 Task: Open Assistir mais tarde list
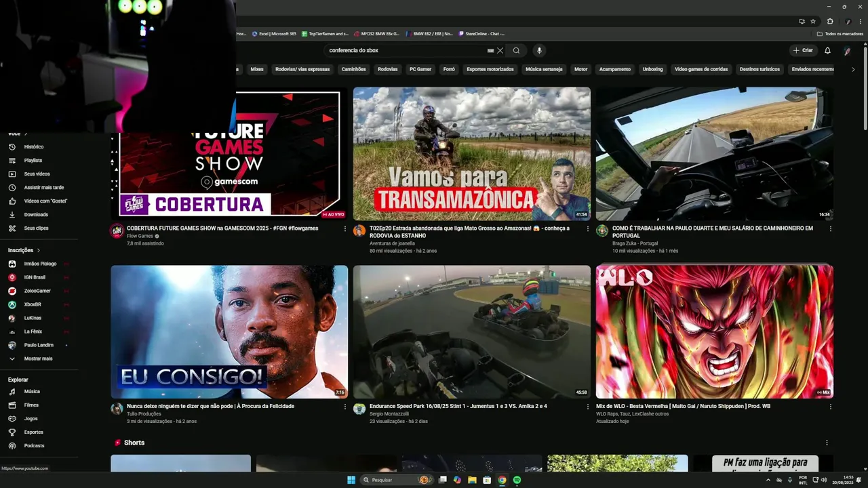[43, 187]
